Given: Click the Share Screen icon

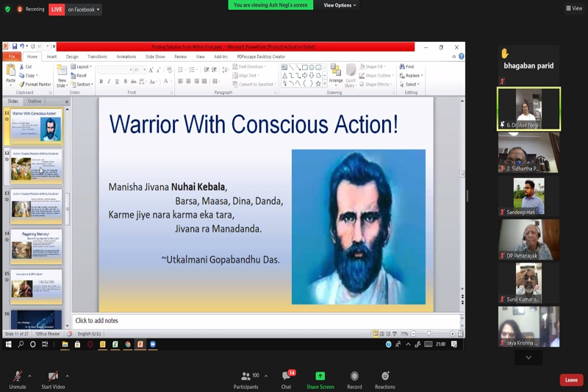Looking at the screenshot, I should click(x=320, y=378).
